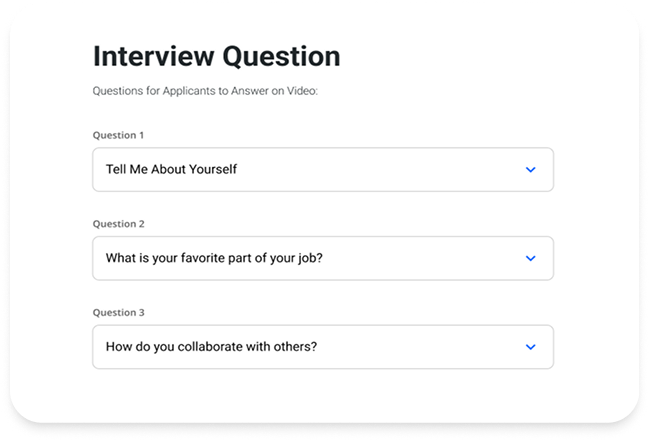Open the 'How do you collaborate' dropdown

322,347
